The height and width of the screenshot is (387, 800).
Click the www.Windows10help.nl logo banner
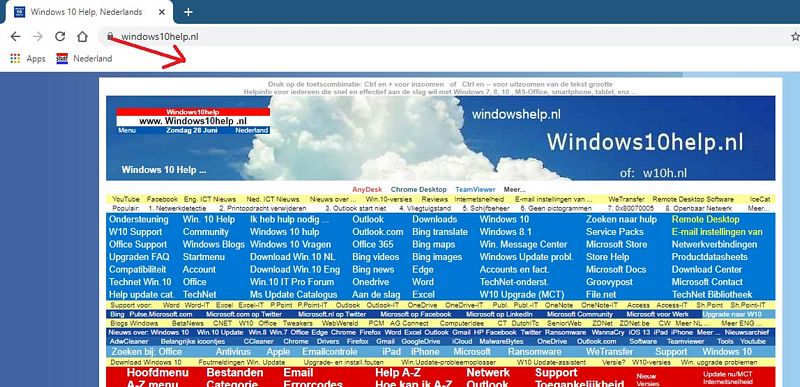tap(193, 121)
